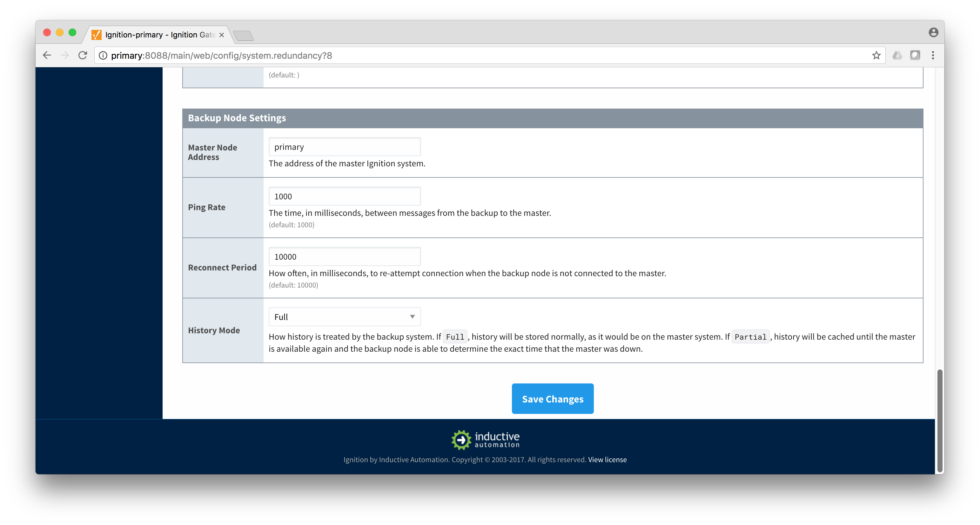This screenshot has width=980, height=525.
Task: Open the Google Drive extension icon
Action: 897,56
